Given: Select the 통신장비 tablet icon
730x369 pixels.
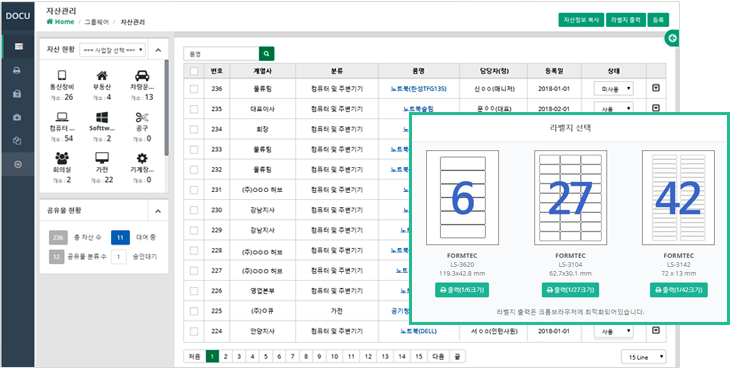Looking at the screenshot, I should [x=62, y=75].
